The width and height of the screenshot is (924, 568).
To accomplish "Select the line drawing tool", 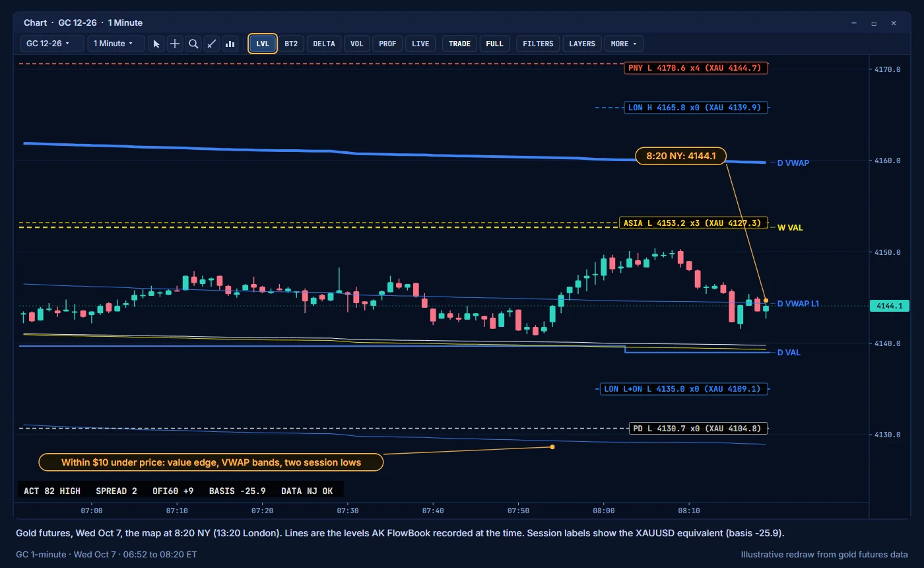I will point(212,44).
